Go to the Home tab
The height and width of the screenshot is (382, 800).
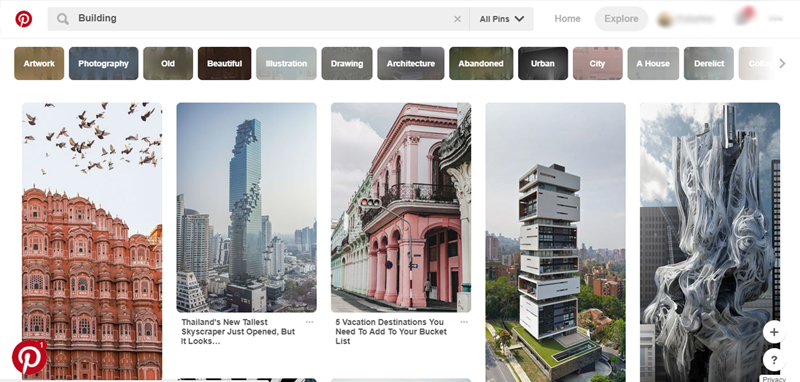(567, 19)
